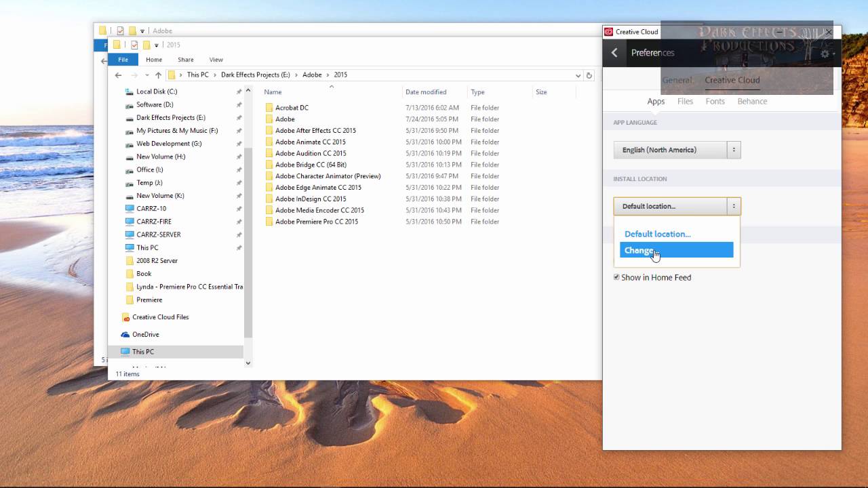This screenshot has height=488, width=868.
Task: Click the Adobe breadcrumb in the address bar
Action: pyautogui.click(x=312, y=75)
